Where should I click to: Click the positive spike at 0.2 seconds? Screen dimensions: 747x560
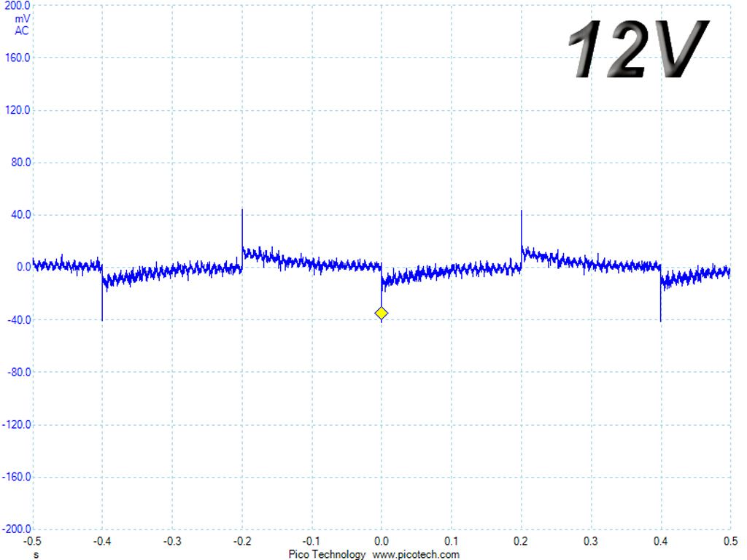click(x=521, y=230)
